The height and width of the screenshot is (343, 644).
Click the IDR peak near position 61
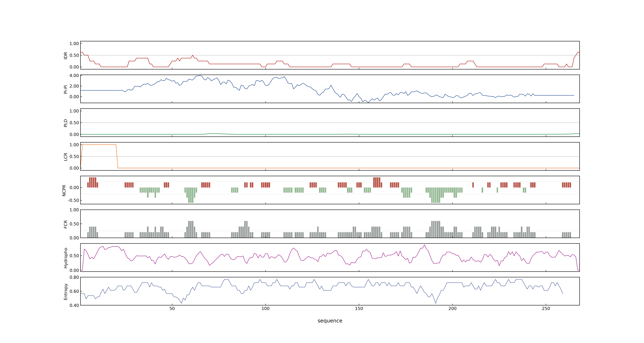[x=192, y=55]
